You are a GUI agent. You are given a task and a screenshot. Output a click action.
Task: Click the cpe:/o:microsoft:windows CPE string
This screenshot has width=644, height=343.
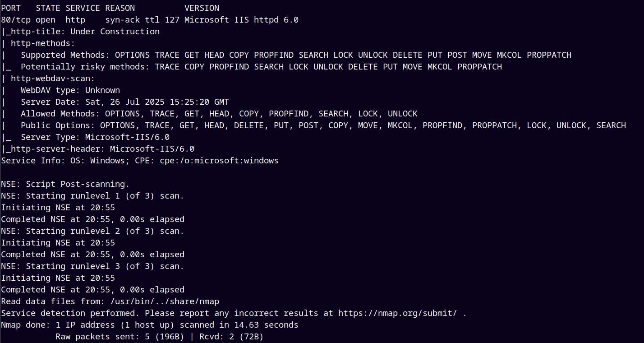[219, 161]
